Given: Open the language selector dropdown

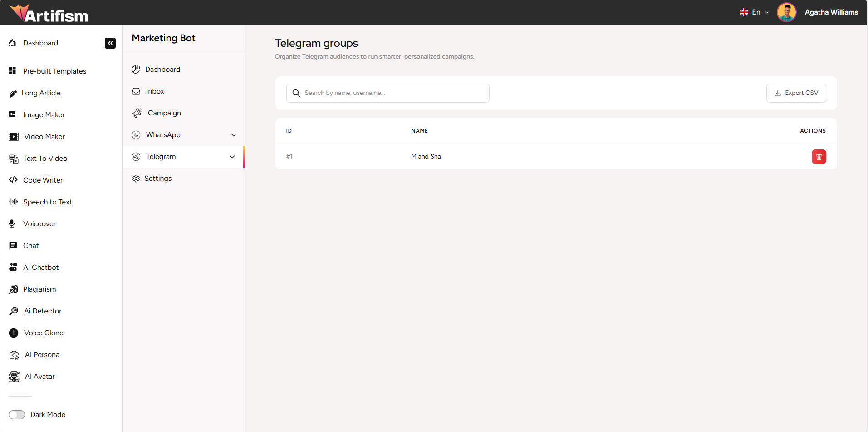Looking at the screenshot, I should pos(754,12).
